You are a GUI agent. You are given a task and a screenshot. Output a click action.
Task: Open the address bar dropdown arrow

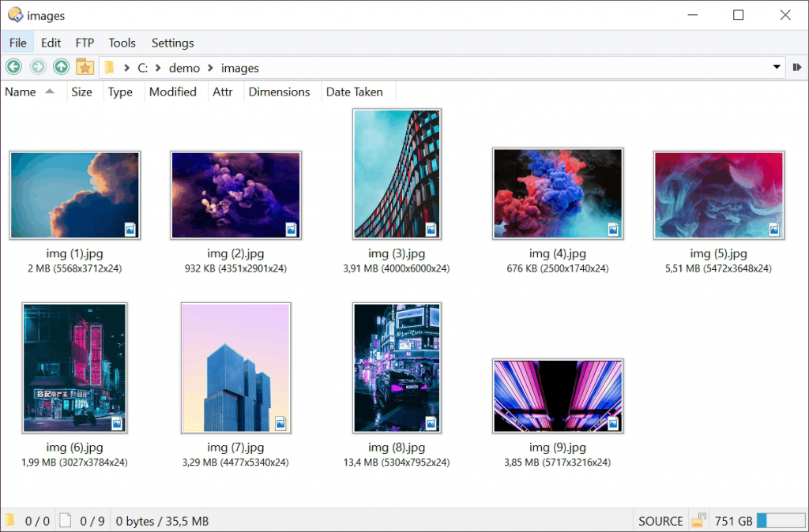777,68
